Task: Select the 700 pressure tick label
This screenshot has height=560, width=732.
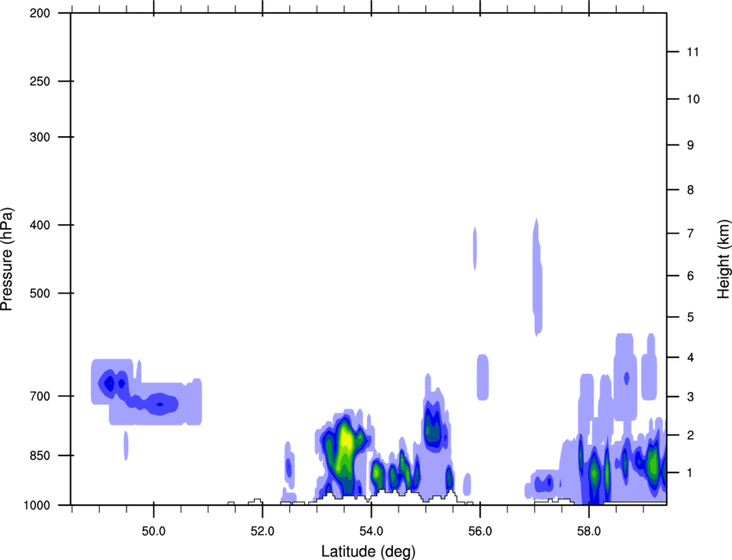Action: point(40,396)
